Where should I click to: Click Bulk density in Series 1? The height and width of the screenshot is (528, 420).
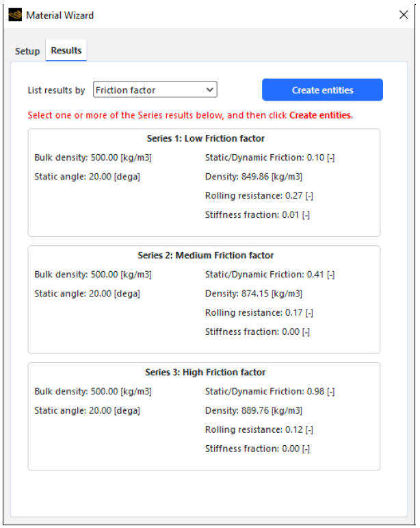pyautogui.click(x=93, y=158)
